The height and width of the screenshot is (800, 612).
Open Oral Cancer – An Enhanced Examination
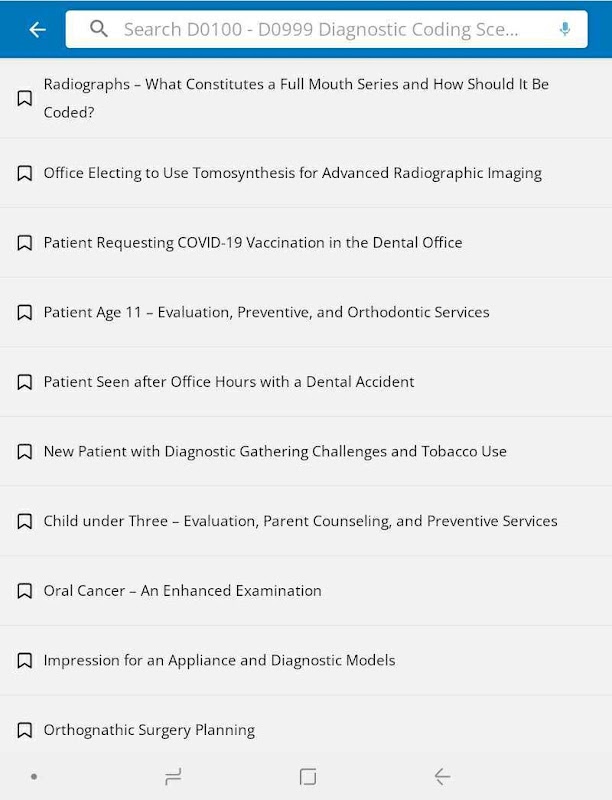pos(182,591)
